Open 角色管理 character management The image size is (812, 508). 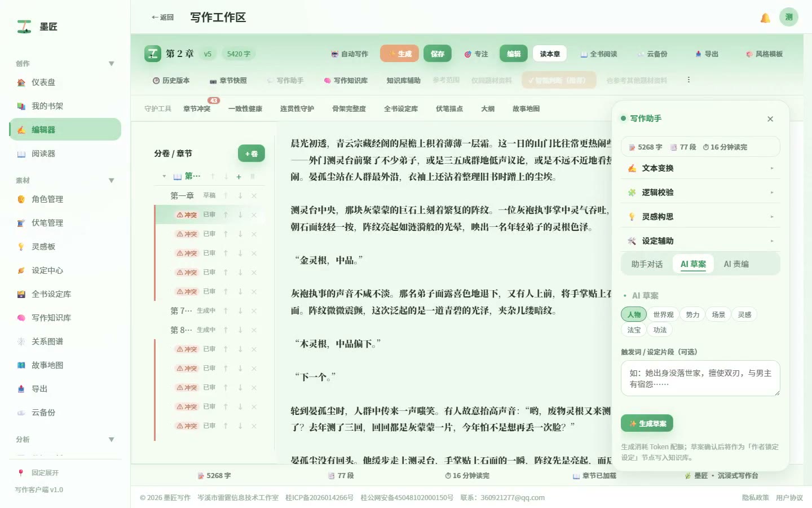click(x=65, y=199)
